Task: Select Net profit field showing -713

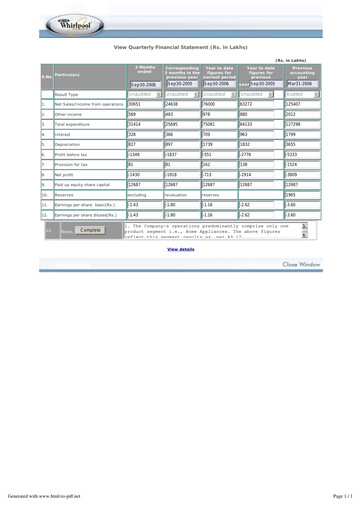Action: 220,175
